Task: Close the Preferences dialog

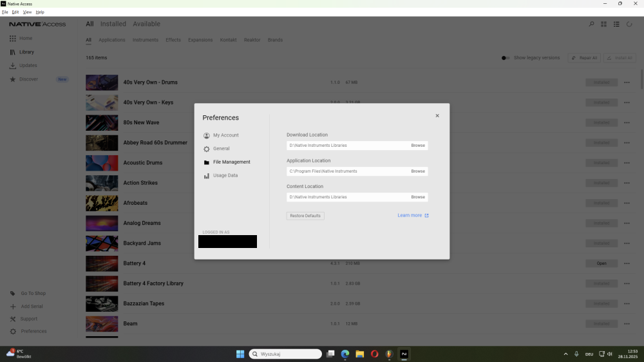Action: point(437,115)
